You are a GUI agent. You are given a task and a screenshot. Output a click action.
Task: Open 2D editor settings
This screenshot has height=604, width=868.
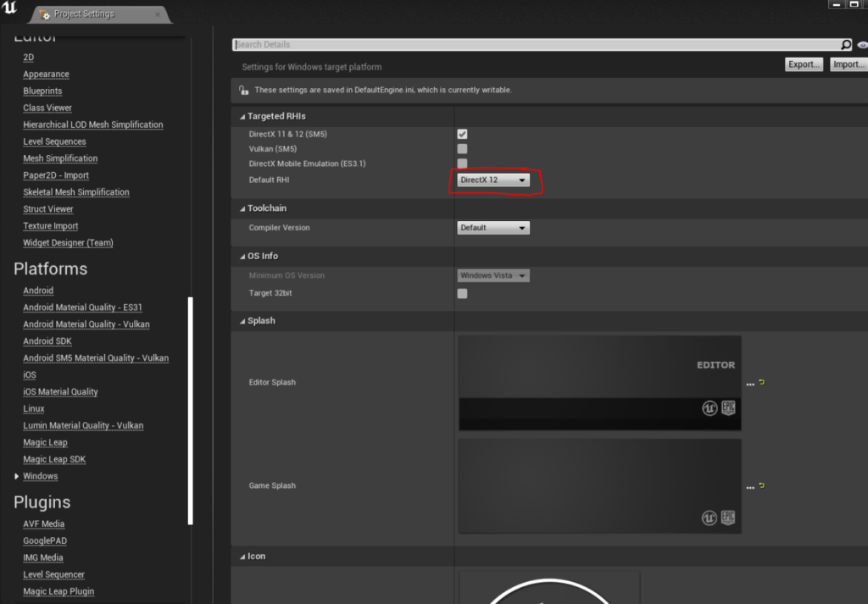[x=29, y=58]
